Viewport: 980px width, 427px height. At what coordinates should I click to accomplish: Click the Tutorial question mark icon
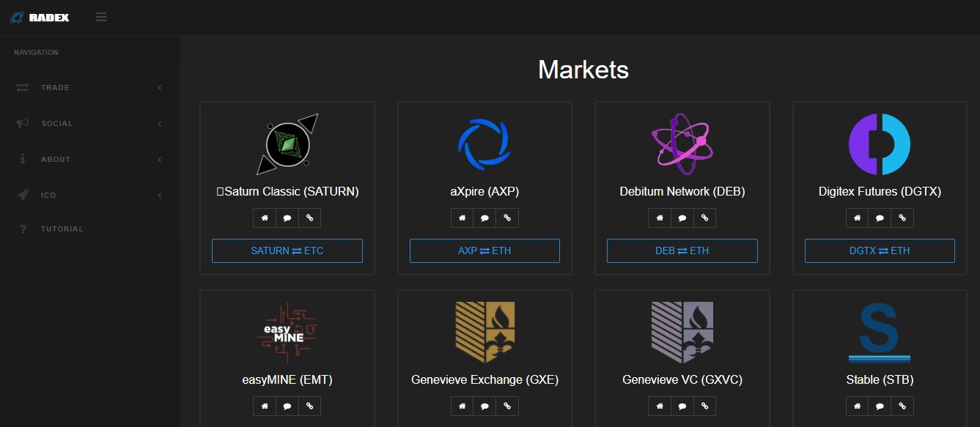(x=23, y=229)
